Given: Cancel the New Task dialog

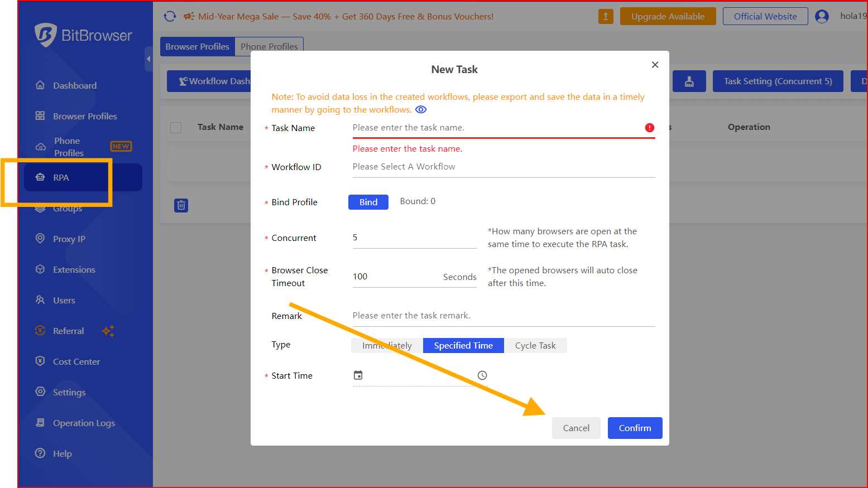Looking at the screenshot, I should 576,428.
